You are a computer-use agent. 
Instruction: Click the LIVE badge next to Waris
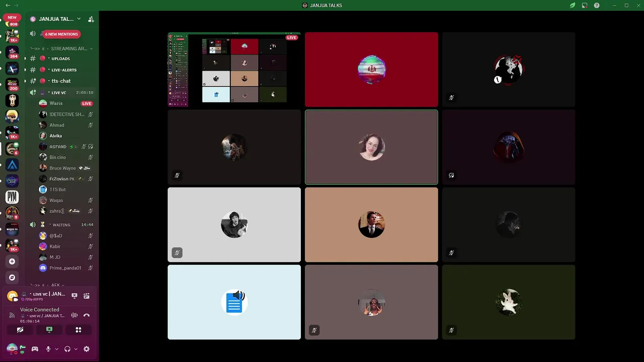[x=87, y=104]
